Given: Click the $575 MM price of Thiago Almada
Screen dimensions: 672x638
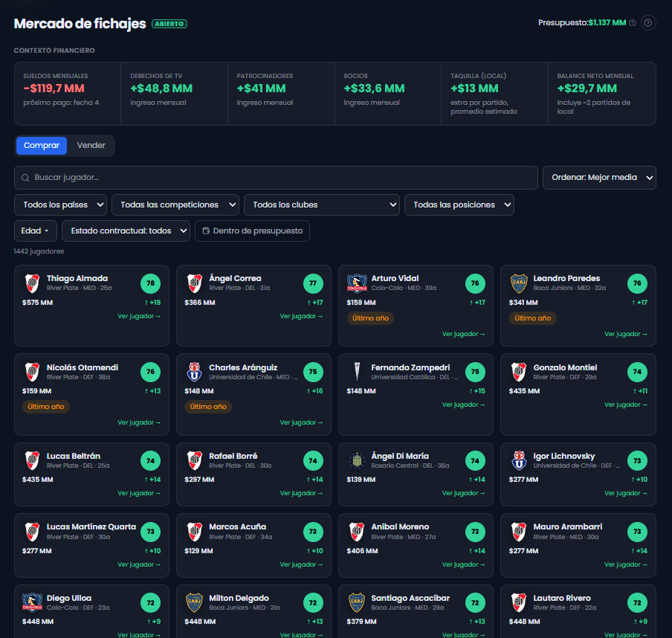Looking at the screenshot, I should (x=38, y=303).
